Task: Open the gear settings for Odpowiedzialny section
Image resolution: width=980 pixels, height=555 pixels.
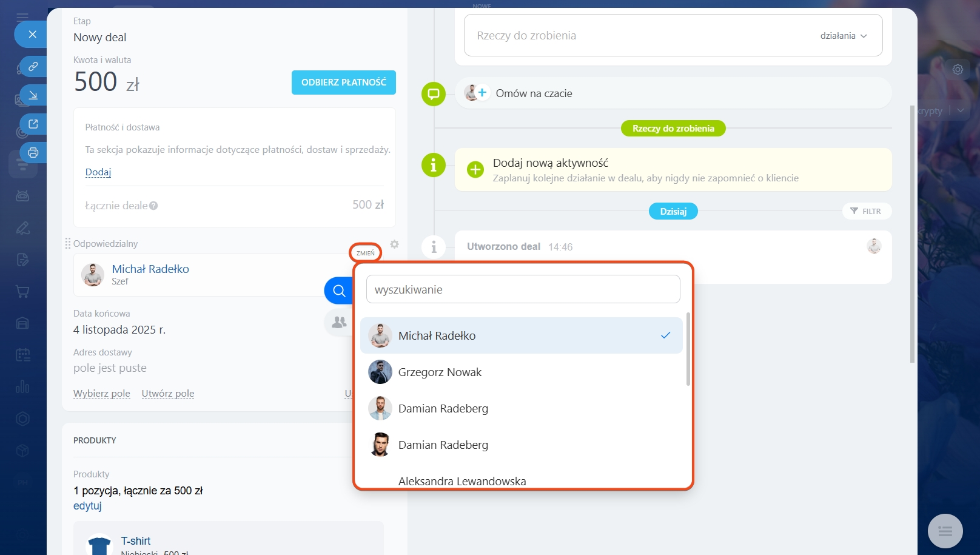Action: pyautogui.click(x=394, y=244)
